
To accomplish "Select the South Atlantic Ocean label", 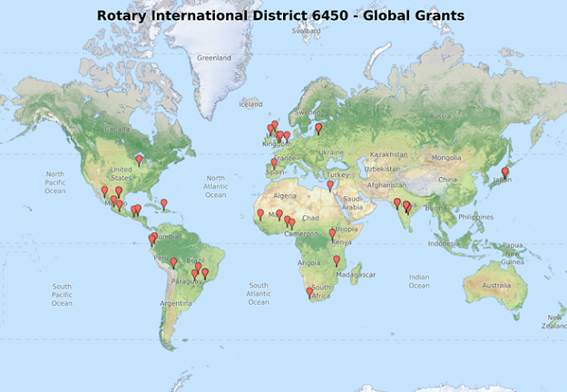I will pos(259,293).
